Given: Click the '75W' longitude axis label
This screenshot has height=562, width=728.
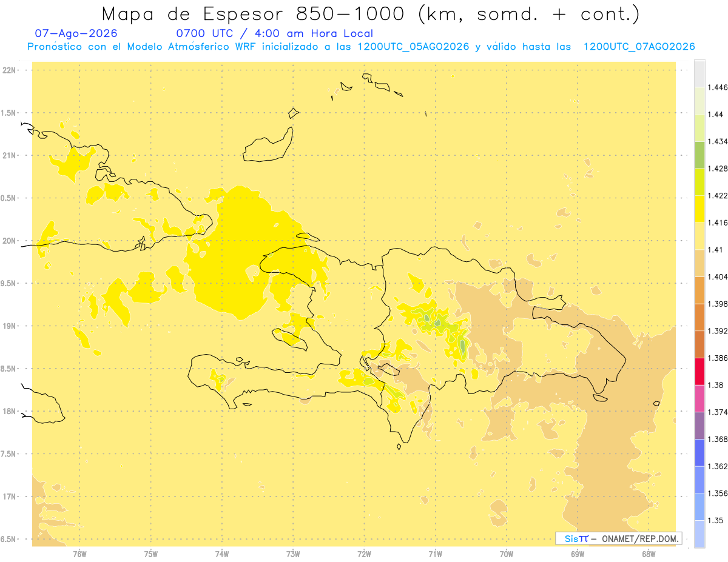Looking at the screenshot, I should tap(151, 554).
